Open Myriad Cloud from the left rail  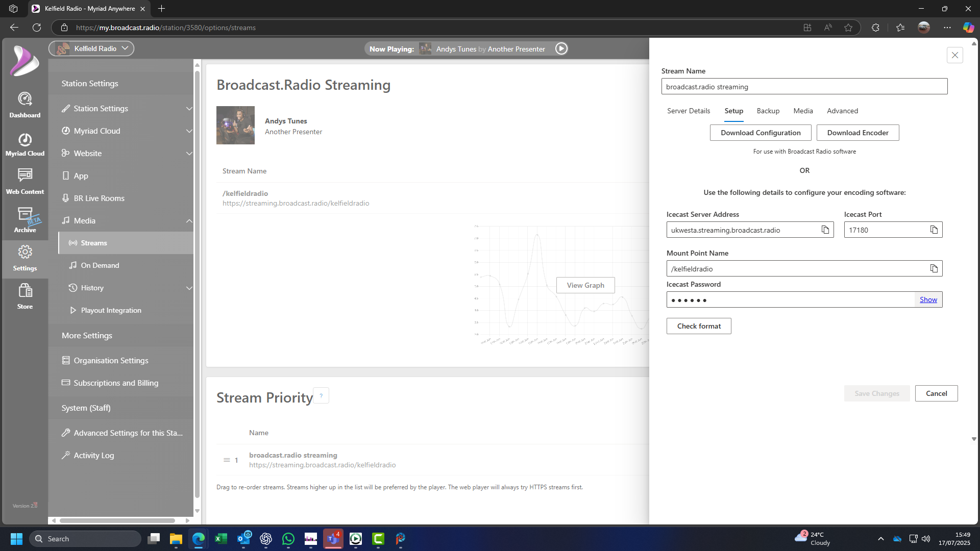point(24,144)
